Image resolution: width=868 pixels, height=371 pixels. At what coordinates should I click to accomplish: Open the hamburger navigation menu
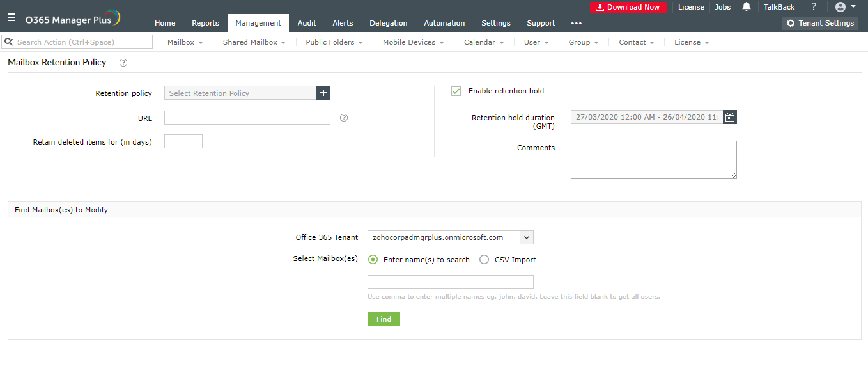(x=11, y=18)
